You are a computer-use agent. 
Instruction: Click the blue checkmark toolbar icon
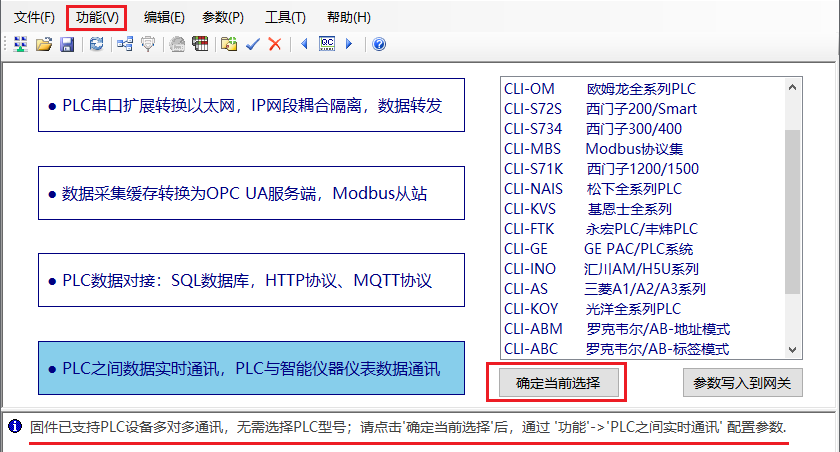click(x=252, y=44)
